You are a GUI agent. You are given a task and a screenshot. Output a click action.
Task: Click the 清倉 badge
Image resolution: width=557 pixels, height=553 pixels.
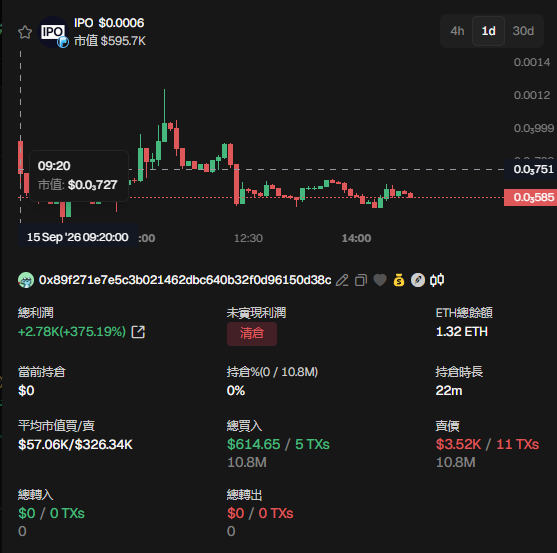tap(252, 334)
